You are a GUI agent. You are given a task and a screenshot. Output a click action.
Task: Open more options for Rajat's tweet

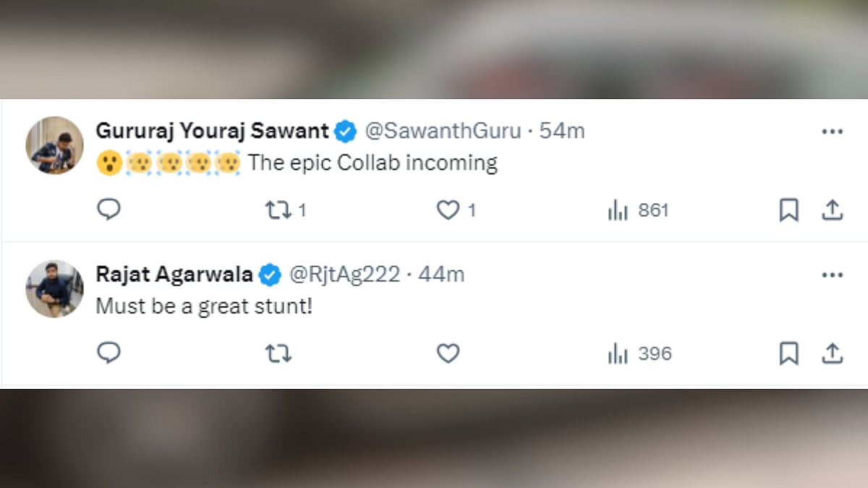click(833, 275)
